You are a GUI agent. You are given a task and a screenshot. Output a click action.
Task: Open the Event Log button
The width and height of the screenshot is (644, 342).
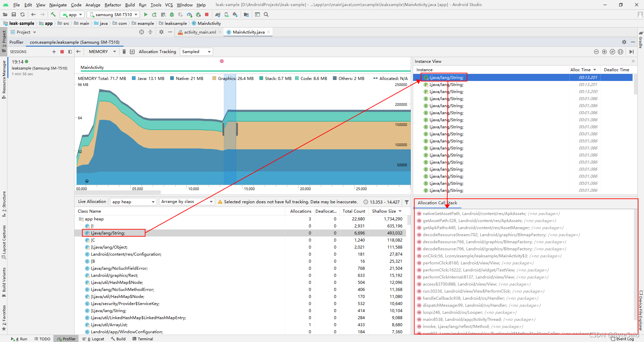click(623, 339)
